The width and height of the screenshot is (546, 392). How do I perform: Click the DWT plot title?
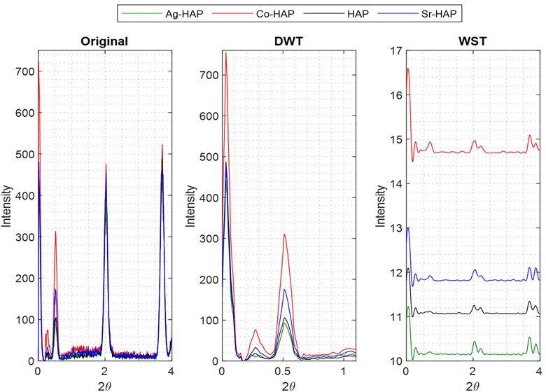pos(288,41)
